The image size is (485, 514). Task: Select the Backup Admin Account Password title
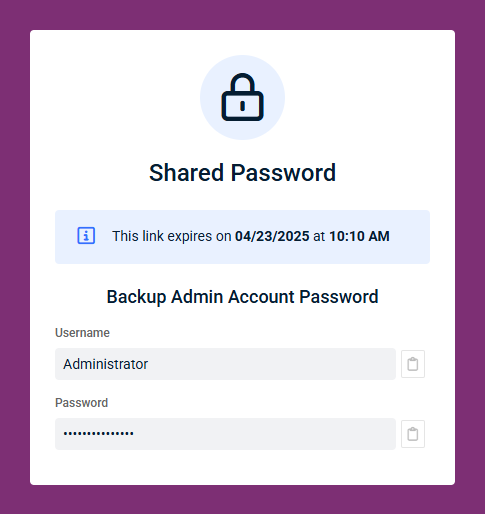(242, 297)
